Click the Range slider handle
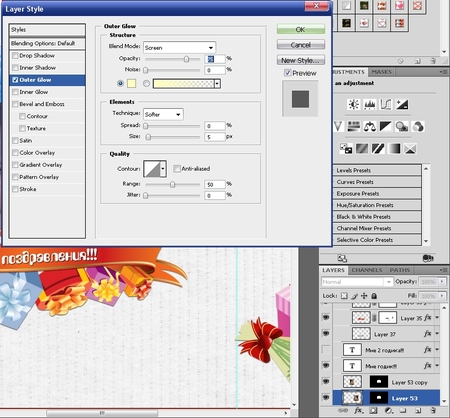Screen dimensions: 450x418 point(172,184)
